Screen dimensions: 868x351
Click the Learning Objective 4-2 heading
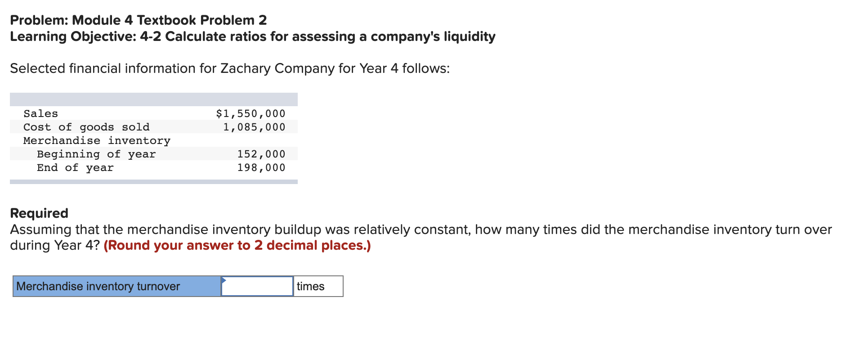coord(252,36)
